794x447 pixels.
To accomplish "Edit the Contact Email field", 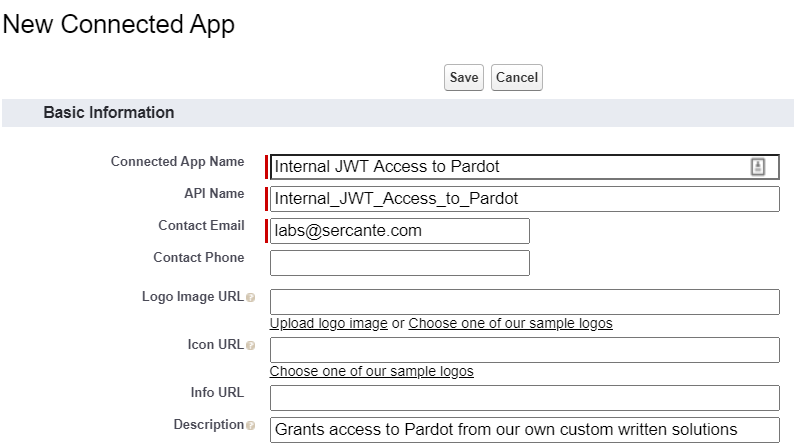I will tap(400, 231).
